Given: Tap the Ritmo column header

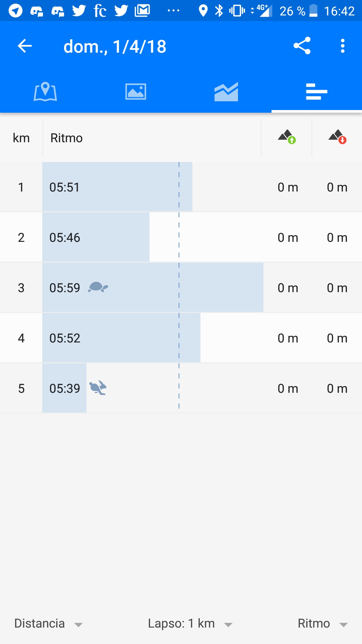Looking at the screenshot, I should pyautogui.click(x=66, y=138).
